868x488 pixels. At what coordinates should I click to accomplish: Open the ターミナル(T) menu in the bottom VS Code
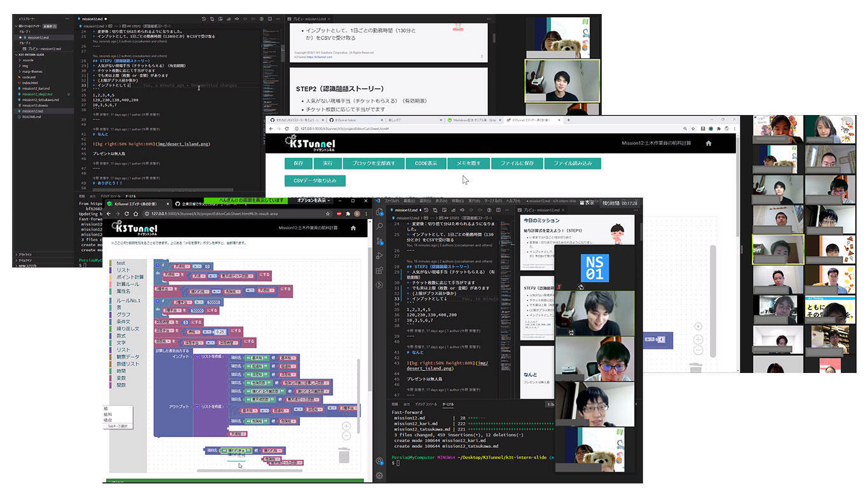(x=493, y=201)
